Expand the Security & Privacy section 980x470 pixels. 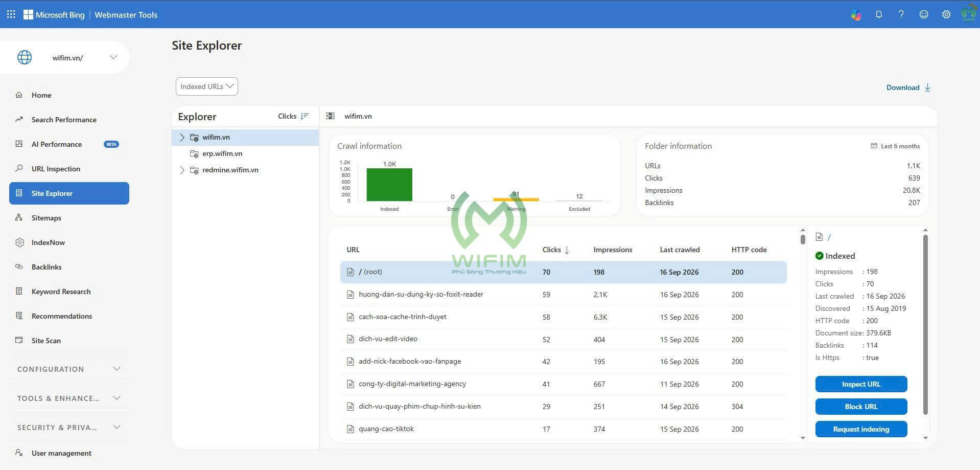(x=69, y=427)
